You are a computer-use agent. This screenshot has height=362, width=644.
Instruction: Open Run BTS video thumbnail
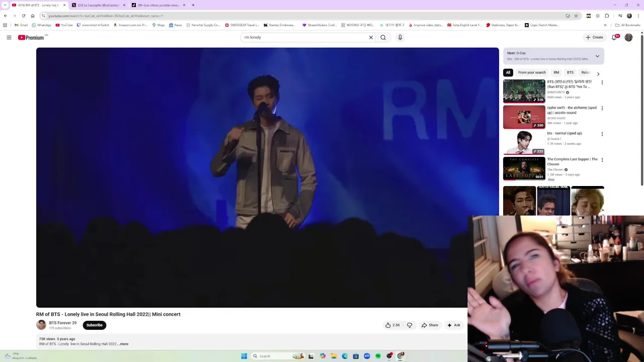[524, 91]
